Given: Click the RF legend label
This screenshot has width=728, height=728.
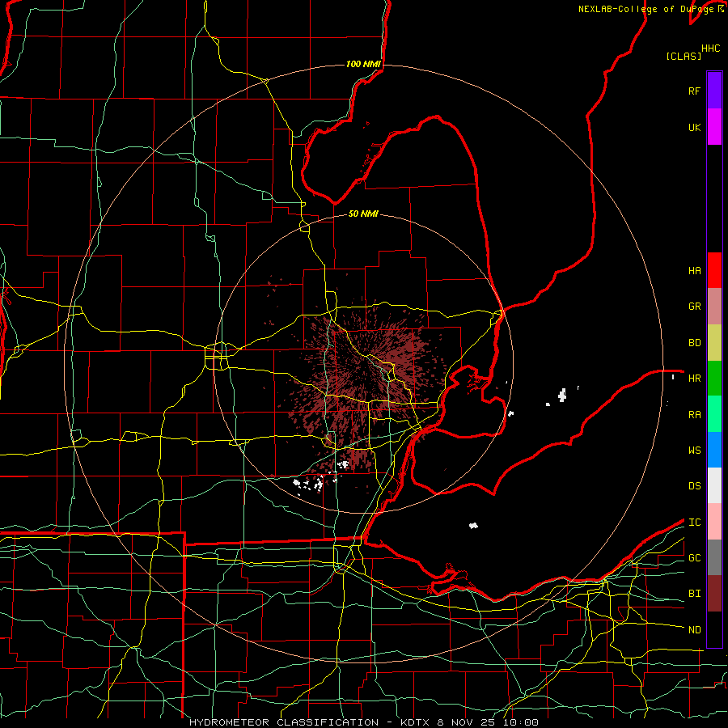Looking at the screenshot, I should click(694, 91).
